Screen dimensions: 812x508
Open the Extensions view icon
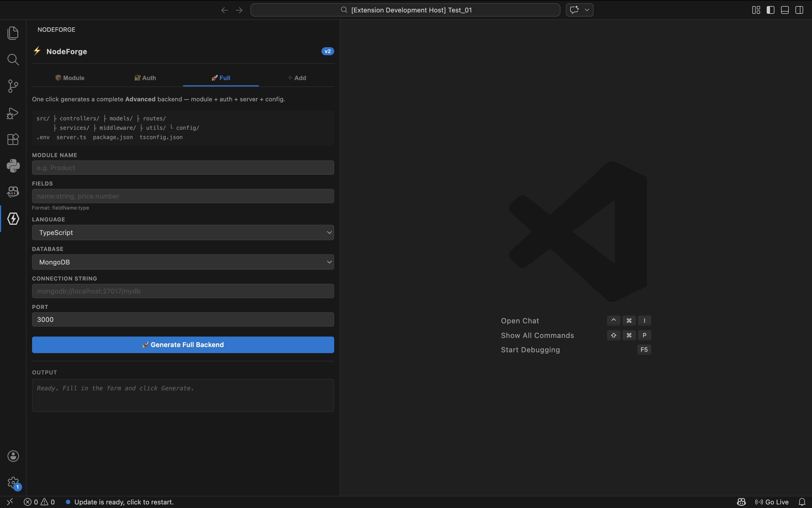tap(13, 139)
